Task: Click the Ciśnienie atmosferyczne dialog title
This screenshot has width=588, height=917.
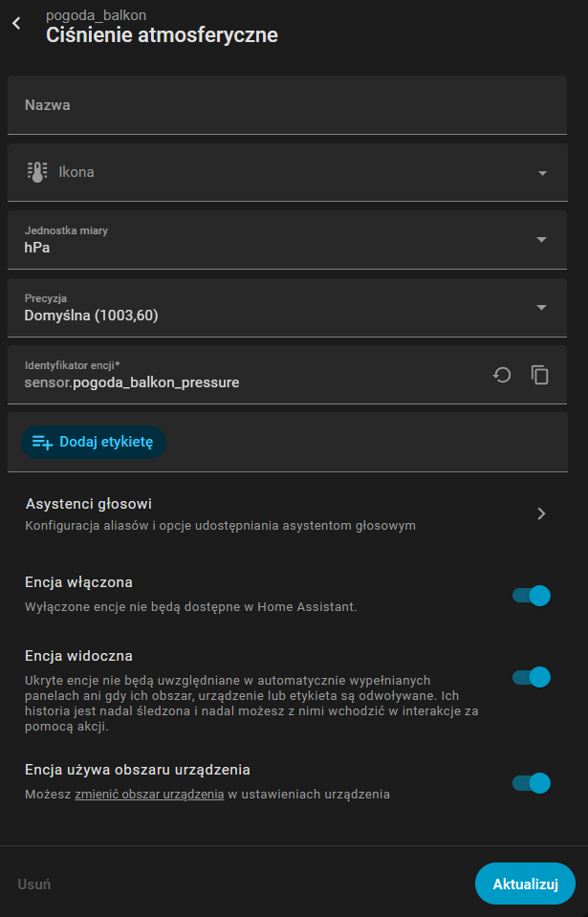Action: [x=162, y=35]
